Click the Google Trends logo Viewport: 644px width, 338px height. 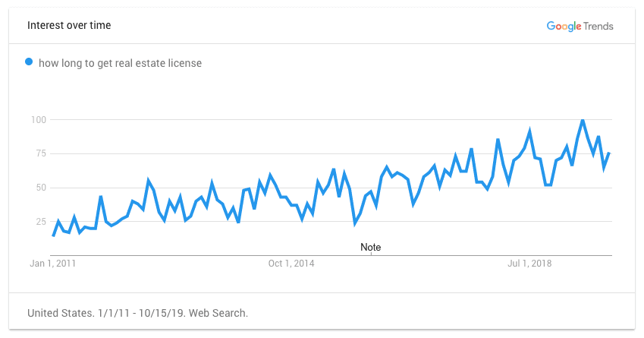[x=580, y=27]
